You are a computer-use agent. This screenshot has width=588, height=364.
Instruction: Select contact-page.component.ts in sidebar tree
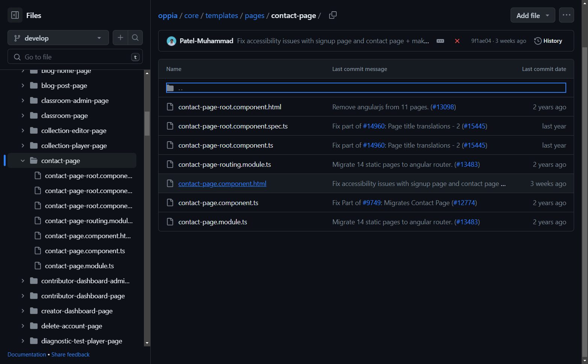(85, 251)
